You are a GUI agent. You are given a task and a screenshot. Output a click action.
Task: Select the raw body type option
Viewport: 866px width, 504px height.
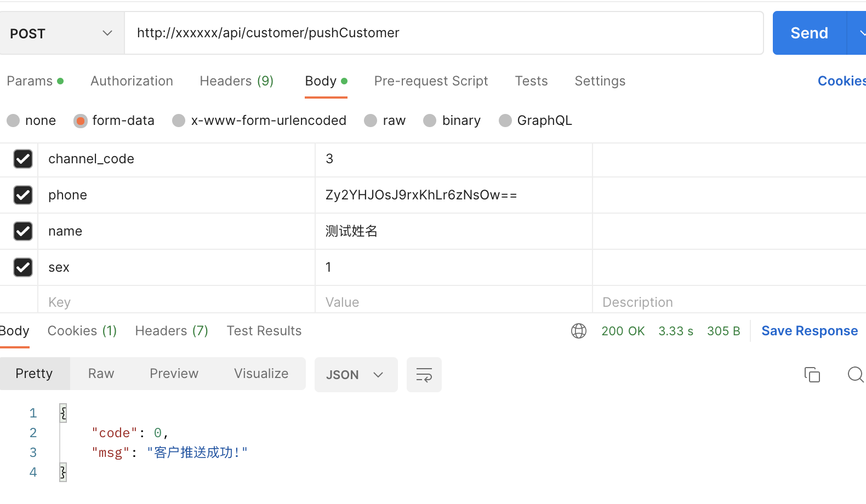371,121
